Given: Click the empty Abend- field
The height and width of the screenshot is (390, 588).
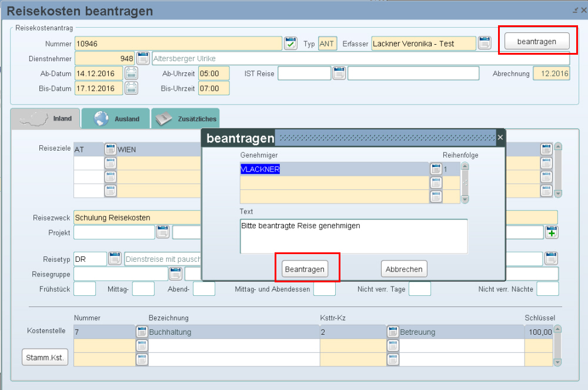Looking at the screenshot, I should [x=204, y=289].
